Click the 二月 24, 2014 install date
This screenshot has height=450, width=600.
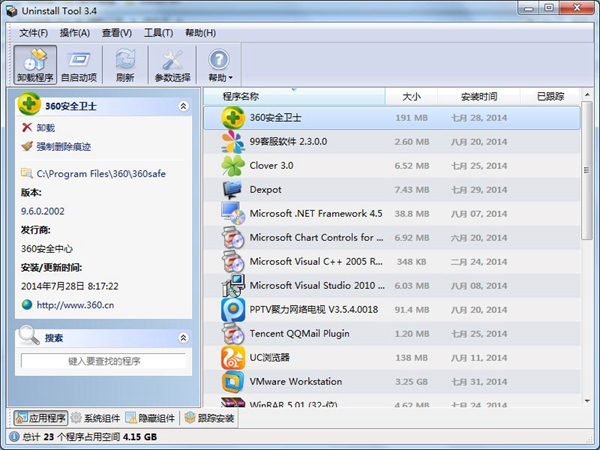(x=479, y=262)
